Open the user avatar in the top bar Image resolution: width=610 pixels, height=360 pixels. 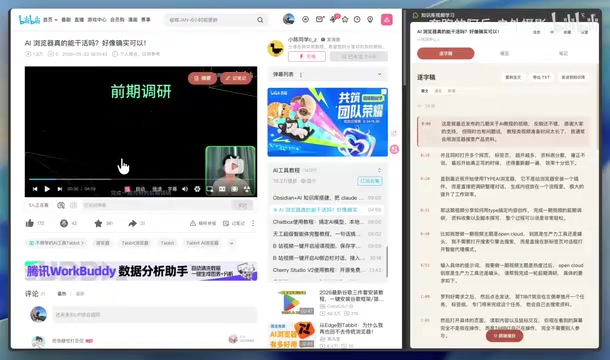[289, 19]
